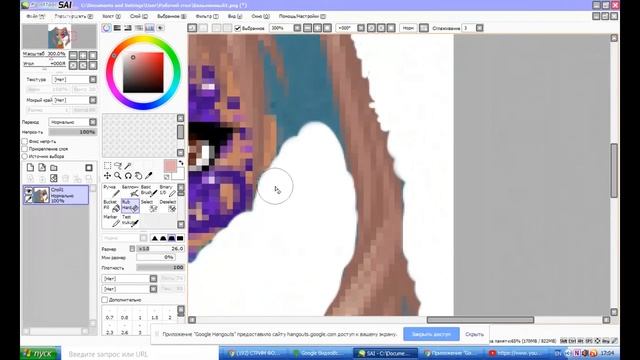Select the sharpest pointed brush edge shape
This screenshot has height=360, width=640.
[x=155, y=238]
